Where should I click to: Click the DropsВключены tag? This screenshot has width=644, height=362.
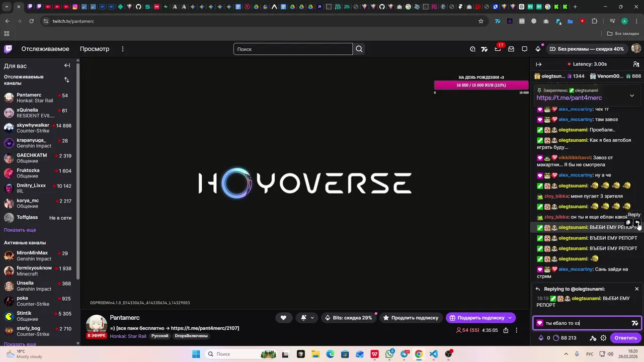tap(191, 336)
